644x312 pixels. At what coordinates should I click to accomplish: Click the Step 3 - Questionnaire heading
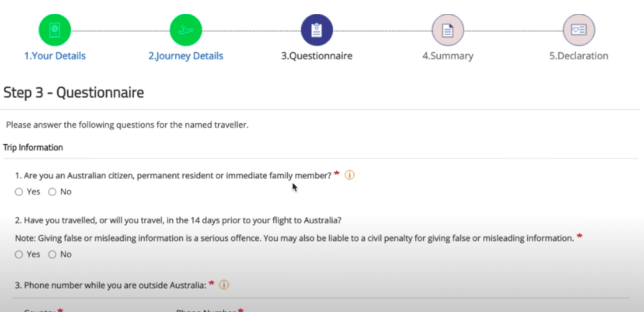tap(74, 92)
